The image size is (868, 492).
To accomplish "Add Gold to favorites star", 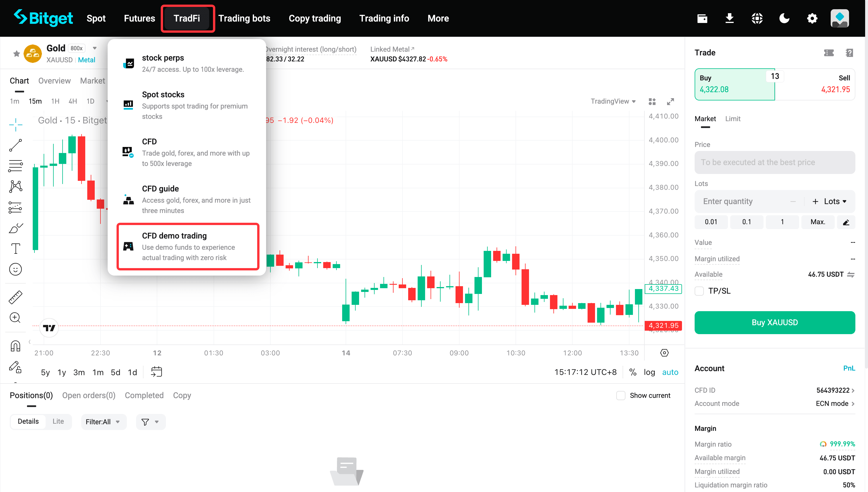I will point(16,53).
